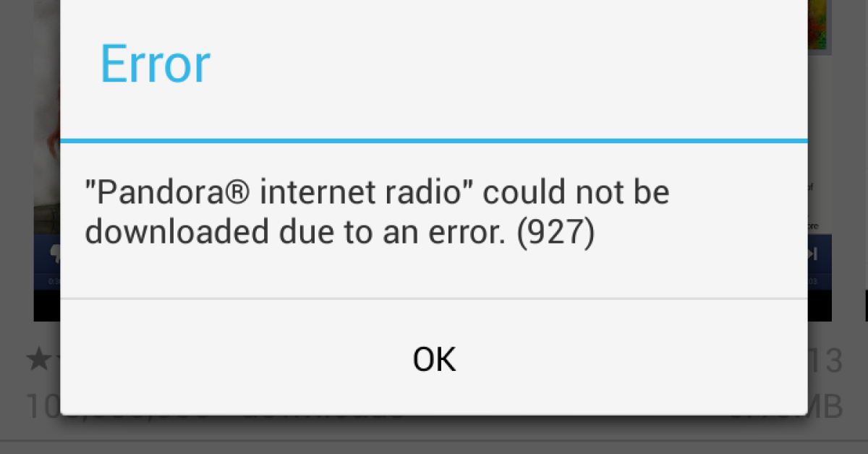Tap the black bar beneath the left screenshot

click(x=47, y=305)
